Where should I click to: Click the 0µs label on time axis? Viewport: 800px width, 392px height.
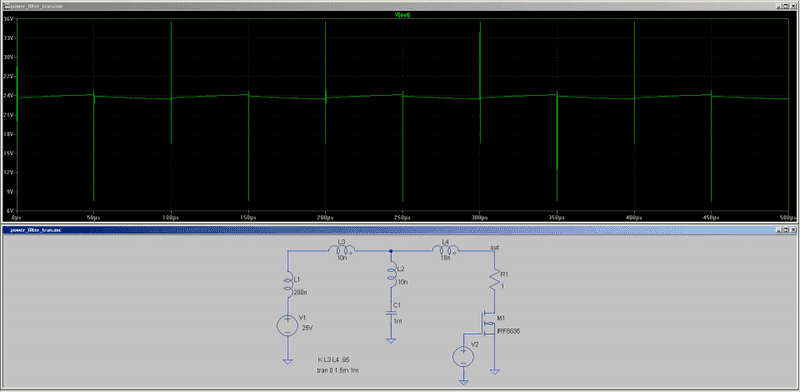[17, 217]
